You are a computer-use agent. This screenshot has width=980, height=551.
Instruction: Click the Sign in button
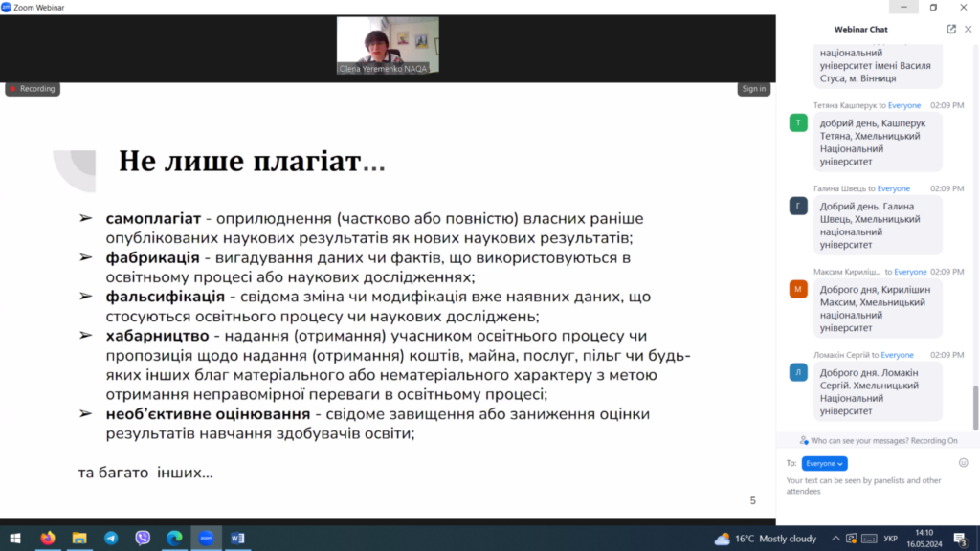[x=753, y=89]
